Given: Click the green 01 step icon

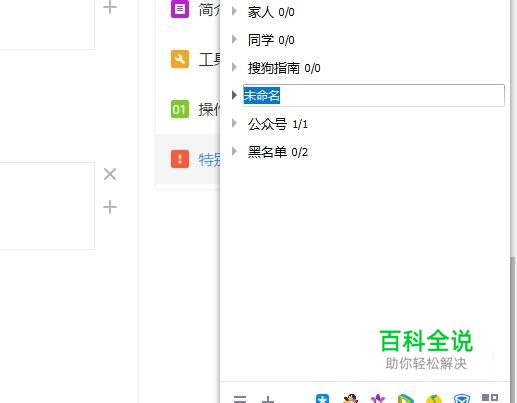Looking at the screenshot, I should coord(180,109).
